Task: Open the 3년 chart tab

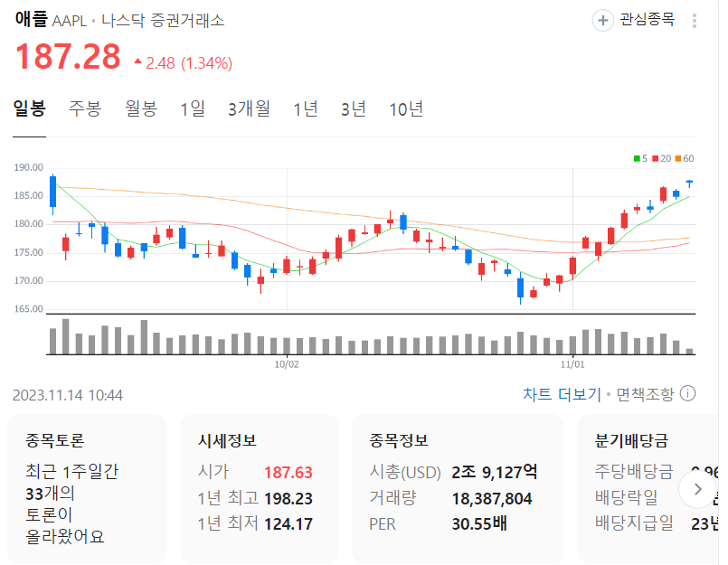Action: tap(354, 109)
